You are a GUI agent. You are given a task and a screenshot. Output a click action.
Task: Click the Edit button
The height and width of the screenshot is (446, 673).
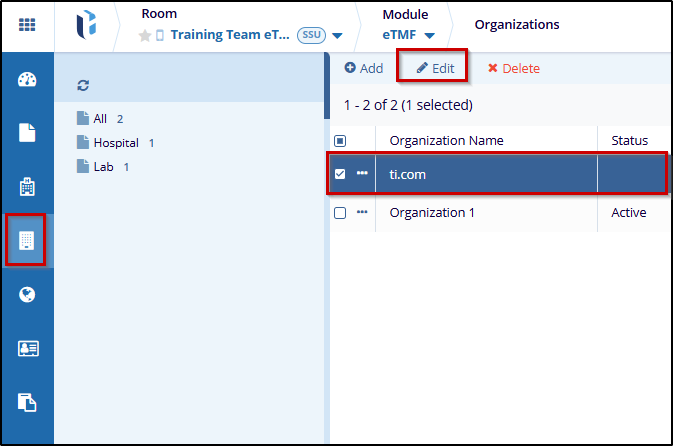[435, 68]
